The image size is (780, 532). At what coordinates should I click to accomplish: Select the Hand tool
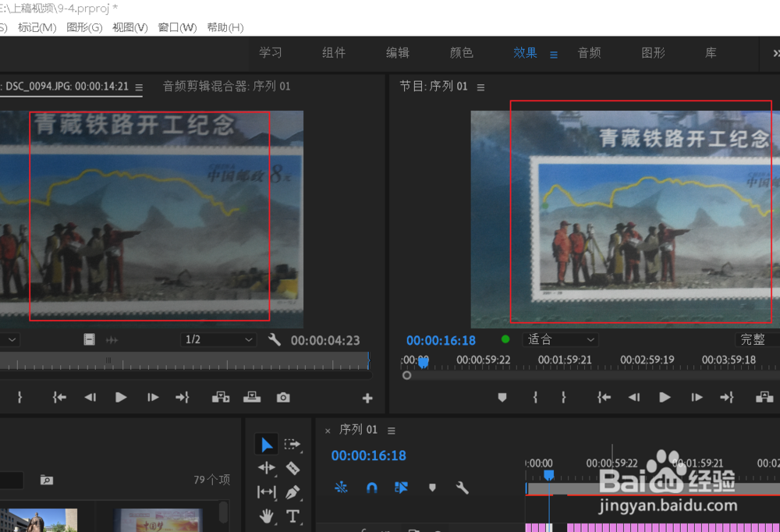pos(266,516)
